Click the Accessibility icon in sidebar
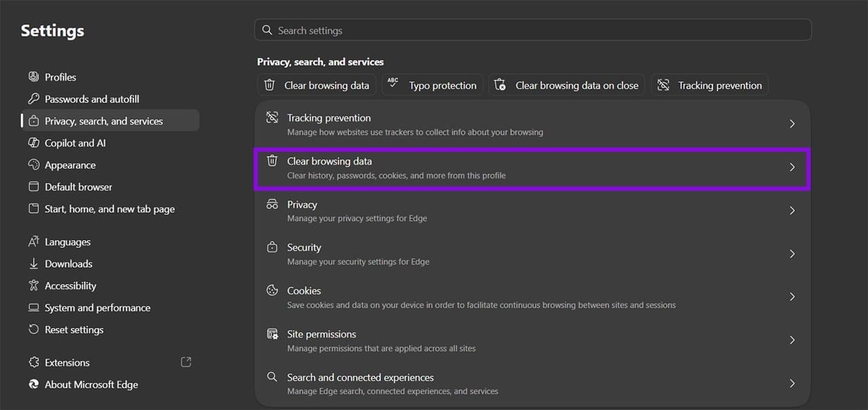The height and width of the screenshot is (410, 868). 33,286
